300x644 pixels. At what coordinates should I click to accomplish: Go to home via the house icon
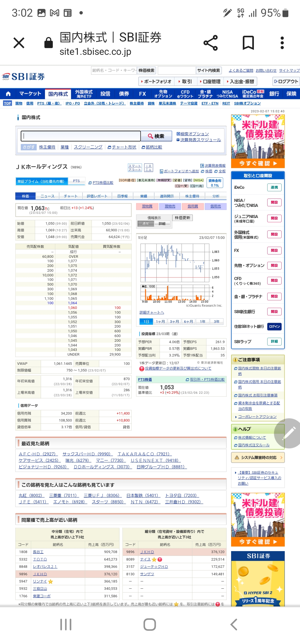[x=8, y=94]
